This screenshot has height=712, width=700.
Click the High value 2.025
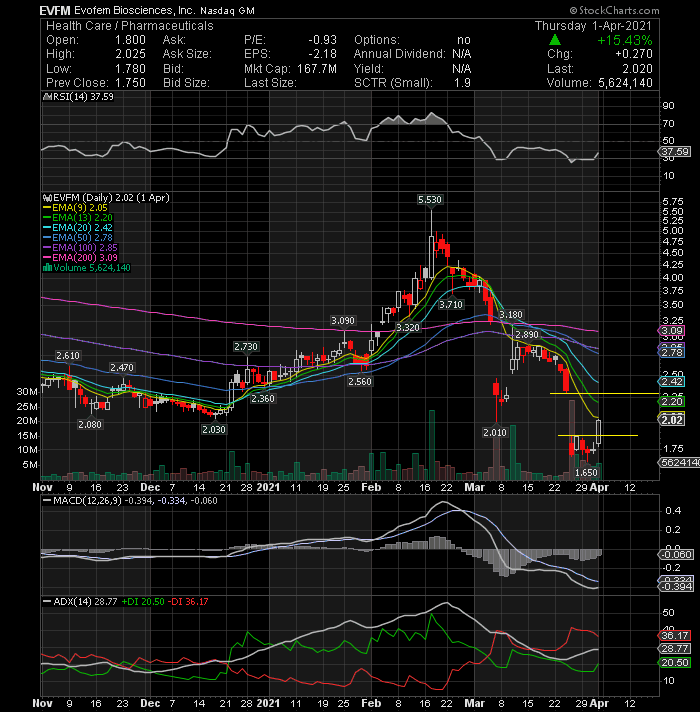[130, 54]
